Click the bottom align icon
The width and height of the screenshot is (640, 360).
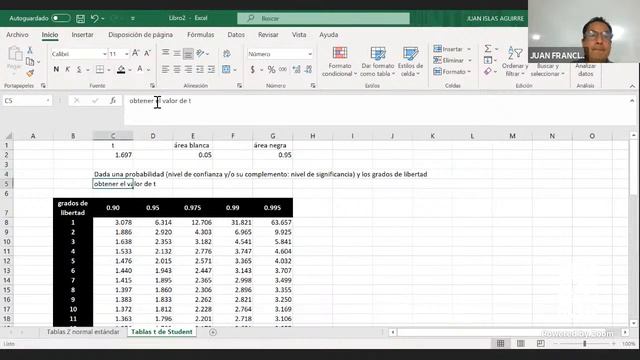click(188, 53)
